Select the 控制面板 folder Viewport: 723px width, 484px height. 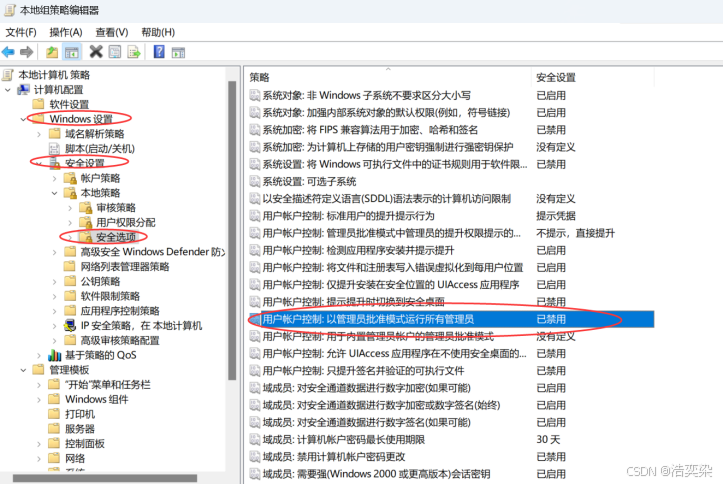pos(85,443)
